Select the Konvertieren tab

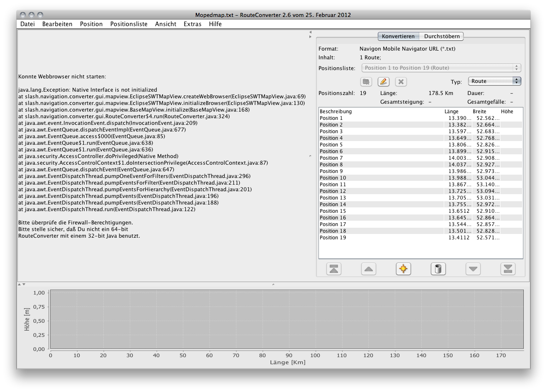[398, 37]
